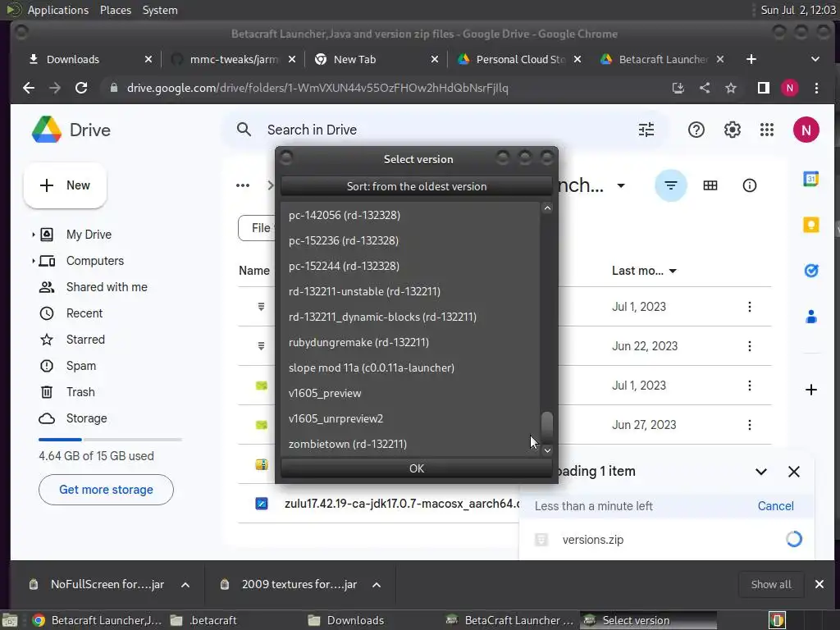
Task: Click the New button in Drive
Action: (x=65, y=185)
